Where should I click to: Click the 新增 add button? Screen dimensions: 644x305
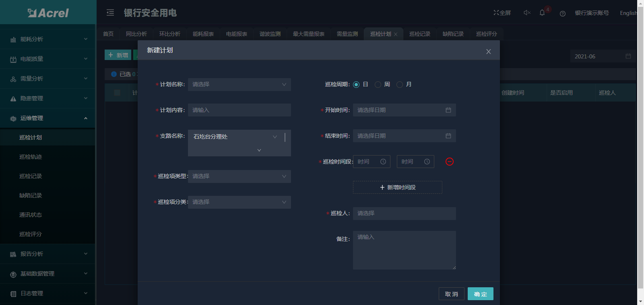pyautogui.click(x=118, y=55)
